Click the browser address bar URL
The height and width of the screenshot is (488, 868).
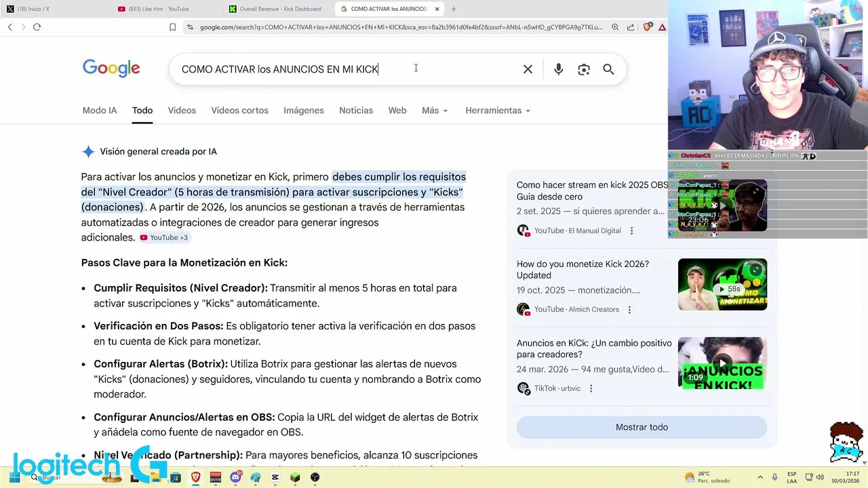coord(401,27)
